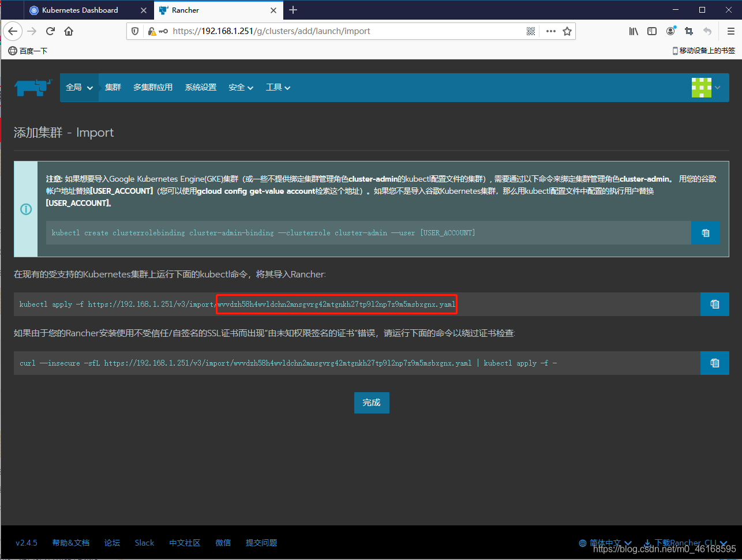The width and height of the screenshot is (742, 560).
Task: Open the 集群 clusters menu item
Action: click(x=113, y=87)
